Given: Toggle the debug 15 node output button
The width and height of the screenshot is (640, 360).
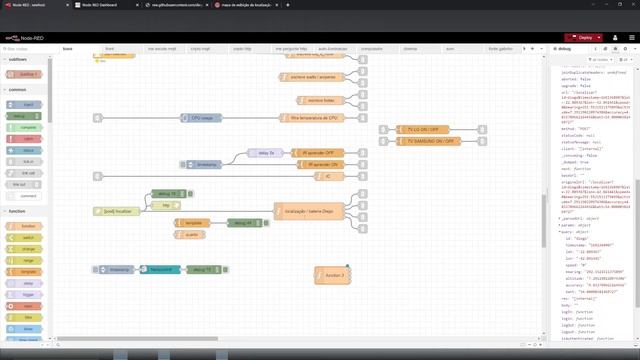Looking at the screenshot, I should tap(190, 194).
